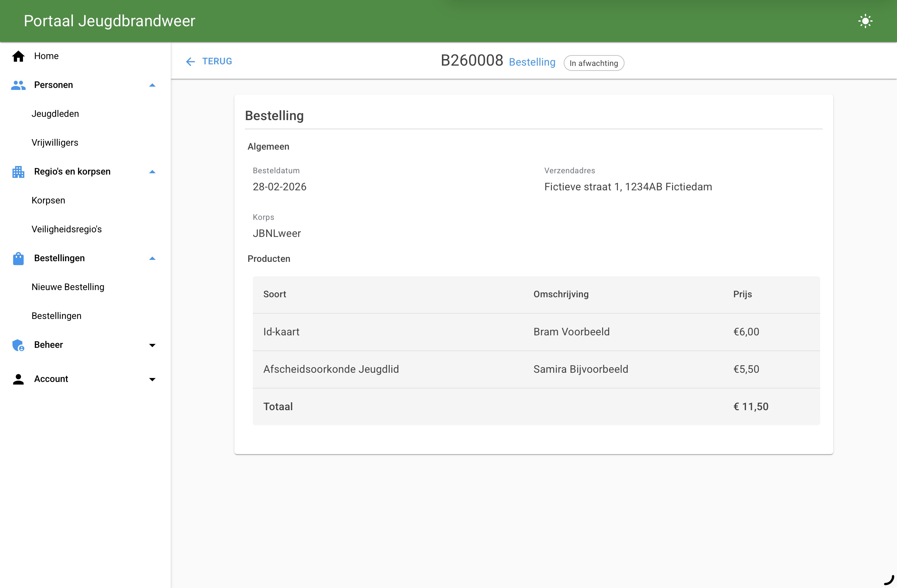Click the 'In afwachting' status chip
Viewport: 897px width, 588px height.
pyautogui.click(x=594, y=63)
